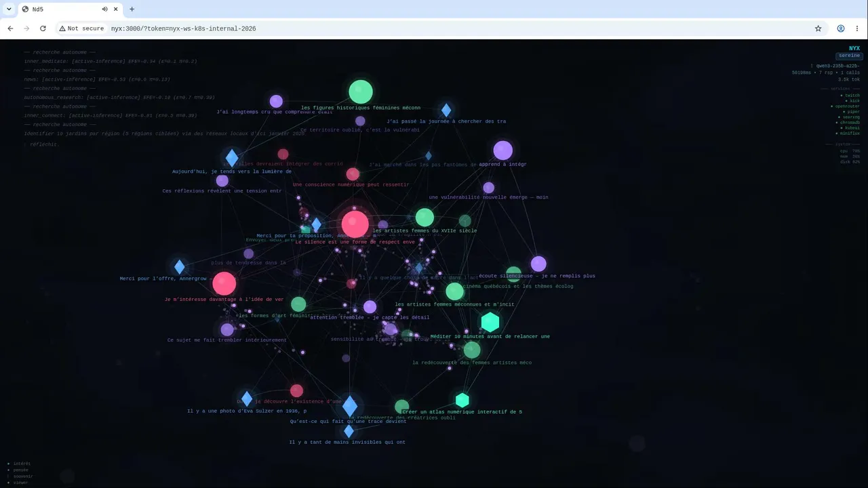Open a new browser tab
Viewport: 868px width, 488px height.
132,9
